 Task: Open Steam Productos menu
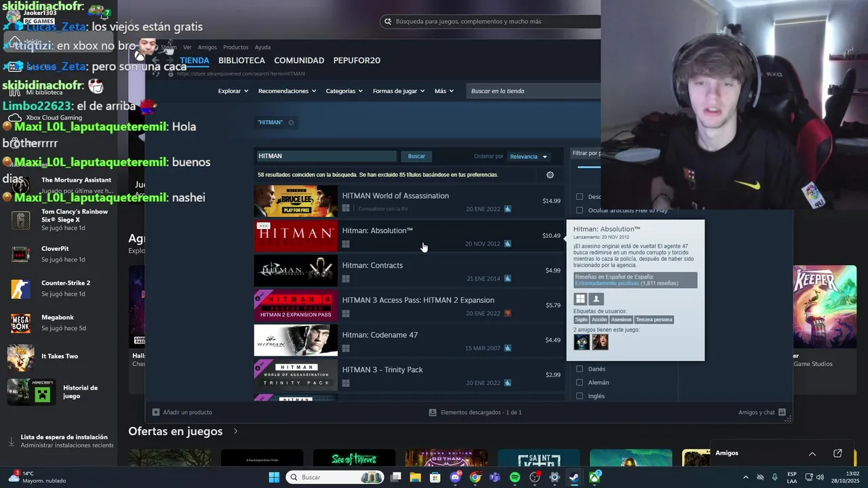(235, 47)
